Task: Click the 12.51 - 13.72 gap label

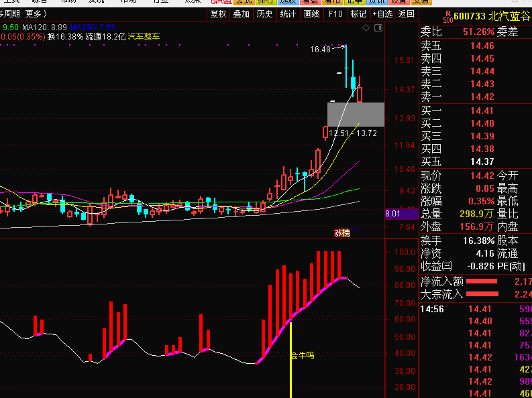Action: (353, 133)
